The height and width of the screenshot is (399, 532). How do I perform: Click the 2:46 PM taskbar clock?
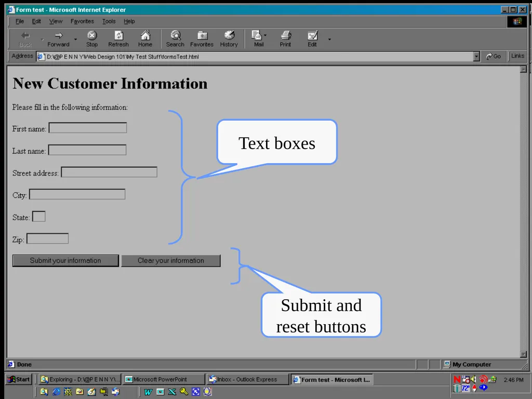point(513,380)
